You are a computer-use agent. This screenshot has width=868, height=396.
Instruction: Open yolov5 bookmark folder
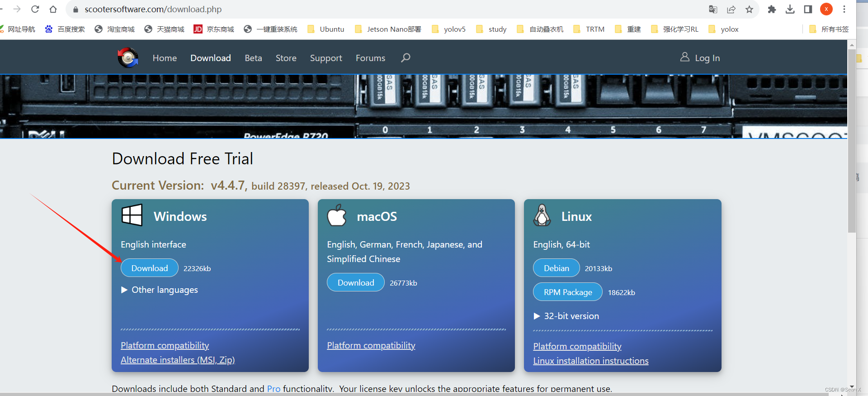448,29
